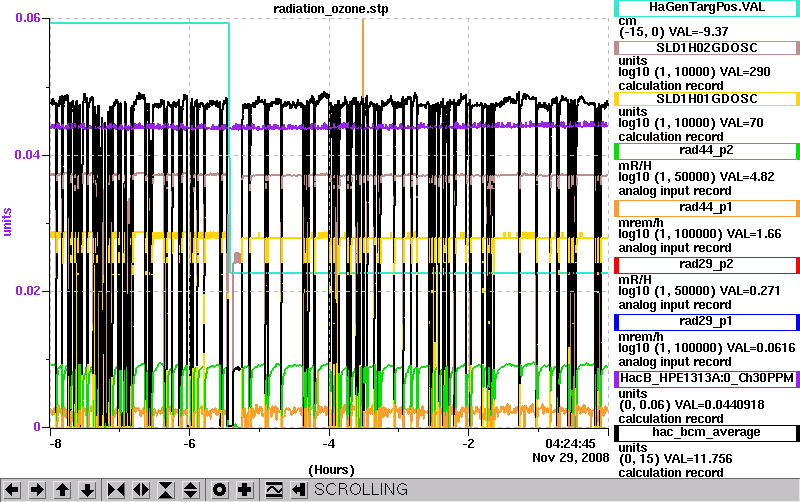
Task: Click the plus crosshair icon
Action: tap(245, 490)
